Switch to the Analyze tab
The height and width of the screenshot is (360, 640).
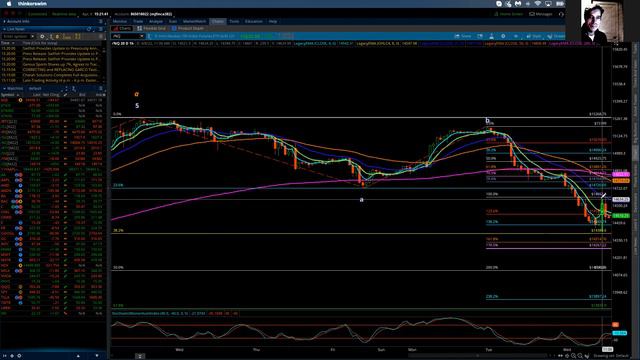pyautogui.click(x=156, y=21)
